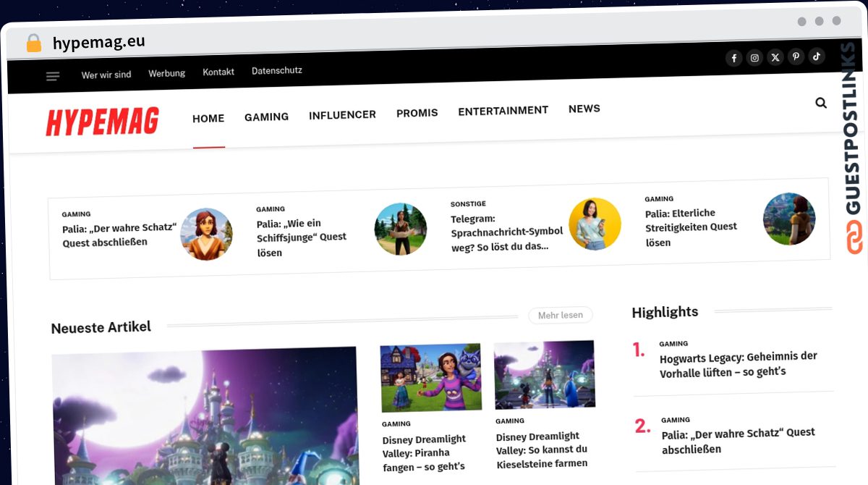Open the large castle featured image
Image resolution: width=868 pixels, height=485 pixels.
click(205, 416)
